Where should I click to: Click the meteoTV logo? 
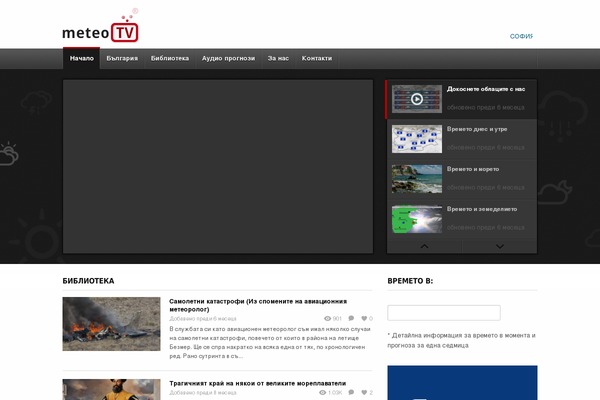click(x=100, y=26)
